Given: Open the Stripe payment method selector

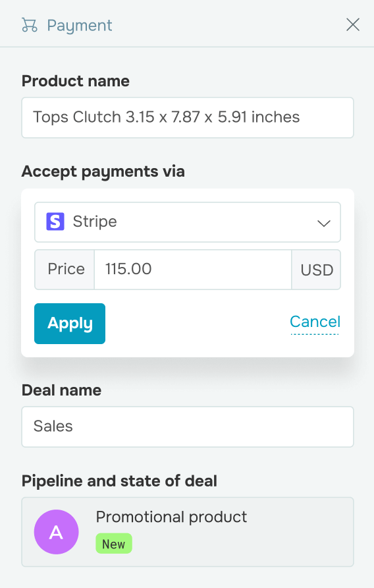Looking at the screenshot, I should tap(188, 222).
